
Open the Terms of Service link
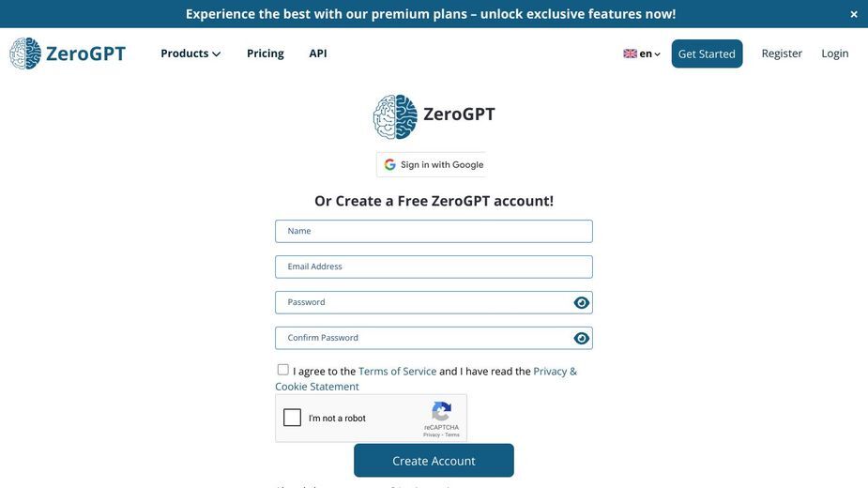tap(398, 371)
